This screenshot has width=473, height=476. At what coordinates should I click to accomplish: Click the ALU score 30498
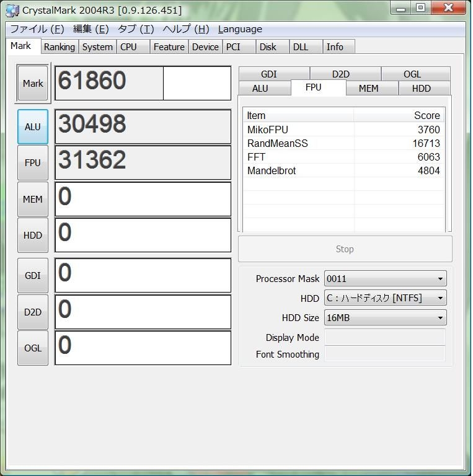tap(92, 124)
